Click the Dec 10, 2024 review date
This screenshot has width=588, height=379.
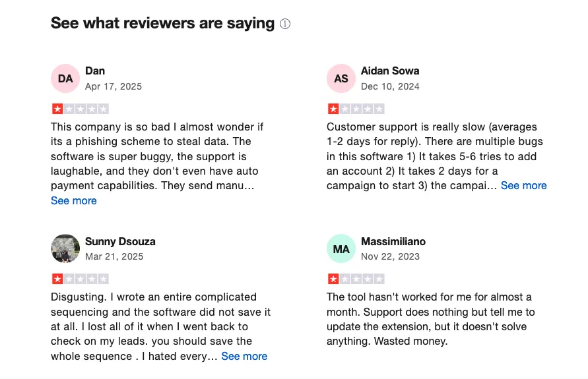390,86
